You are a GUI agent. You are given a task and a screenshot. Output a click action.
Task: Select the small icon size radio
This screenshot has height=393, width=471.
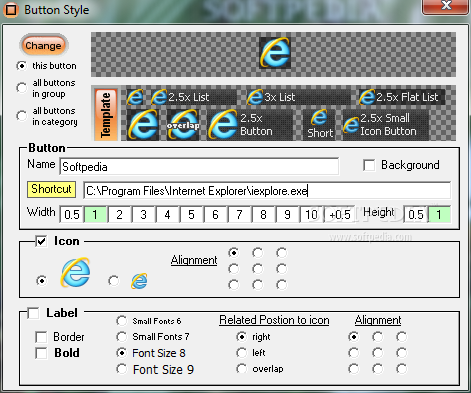point(114,281)
